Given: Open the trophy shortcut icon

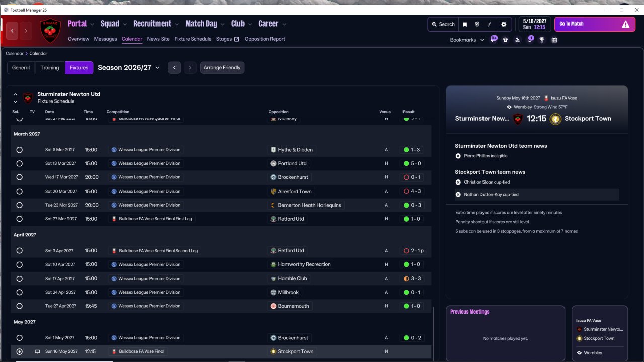Looking at the screenshot, I should coord(542,40).
